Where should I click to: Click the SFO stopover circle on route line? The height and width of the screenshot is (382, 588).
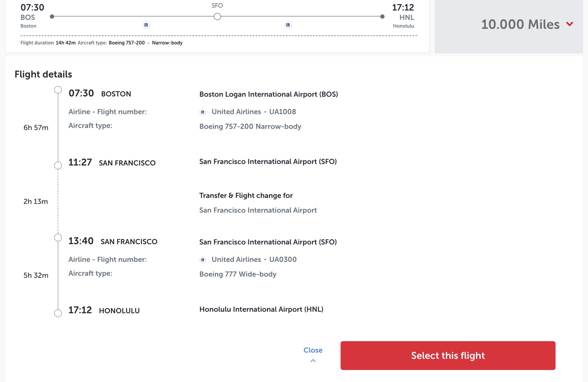tap(217, 17)
